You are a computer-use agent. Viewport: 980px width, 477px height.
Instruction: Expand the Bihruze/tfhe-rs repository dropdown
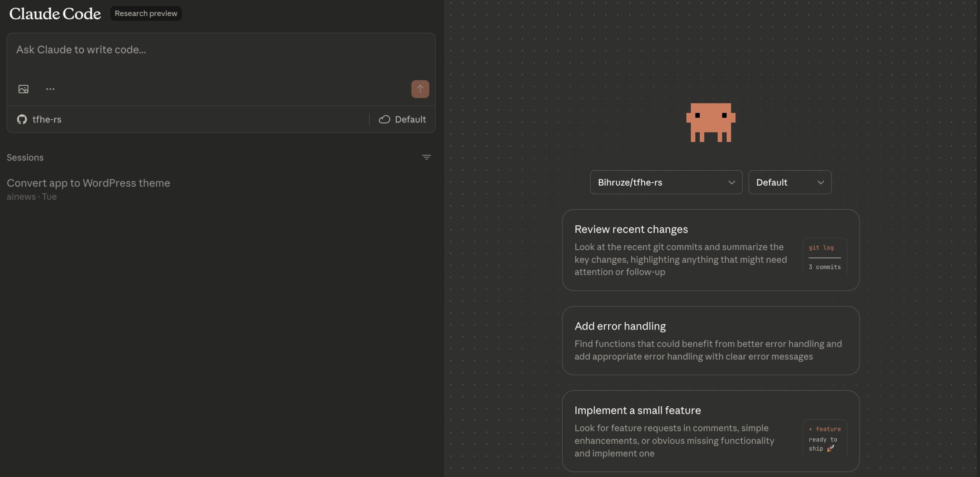(666, 182)
